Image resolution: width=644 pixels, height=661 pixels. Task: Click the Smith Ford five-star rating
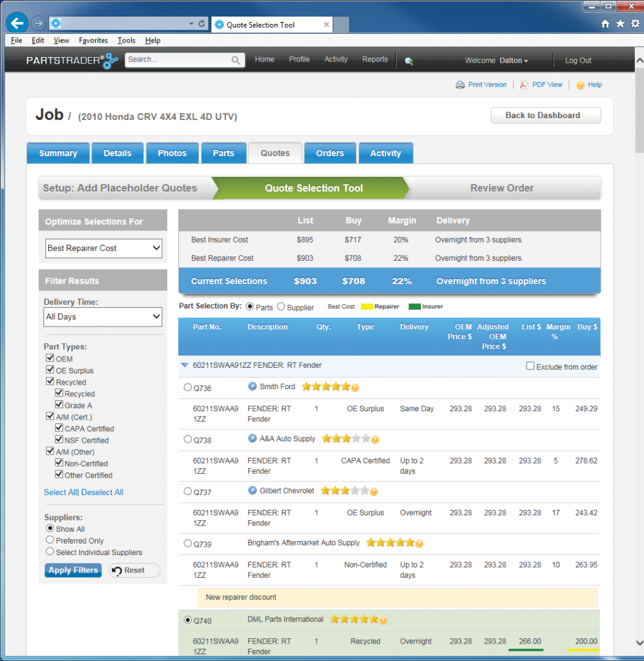click(326, 387)
